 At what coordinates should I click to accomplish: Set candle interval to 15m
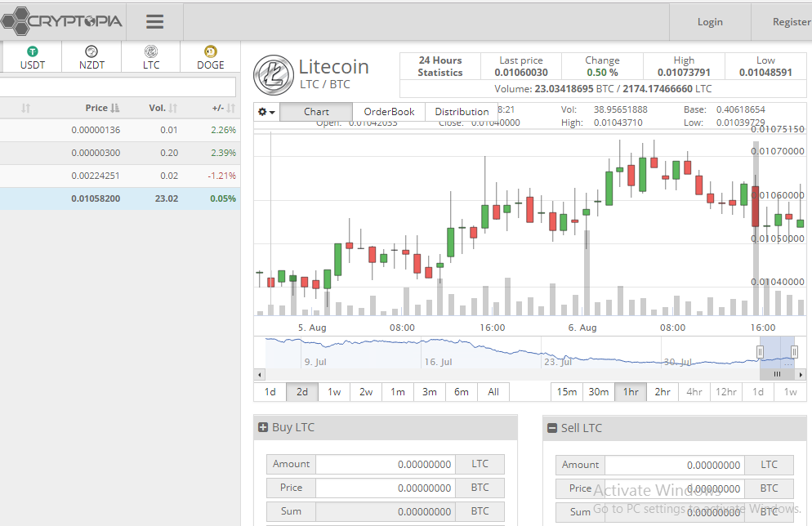click(x=567, y=392)
